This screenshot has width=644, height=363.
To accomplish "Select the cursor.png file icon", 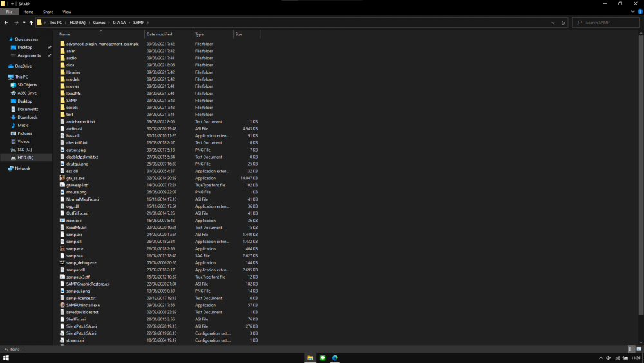I will (x=62, y=150).
